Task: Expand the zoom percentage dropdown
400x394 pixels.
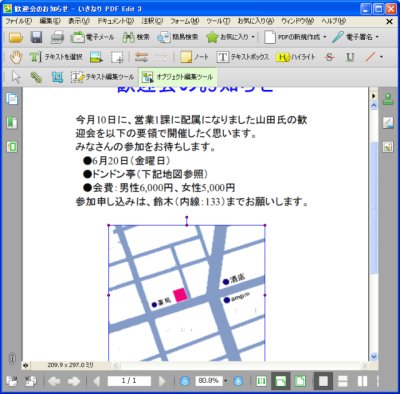Action: [x=226, y=381]
